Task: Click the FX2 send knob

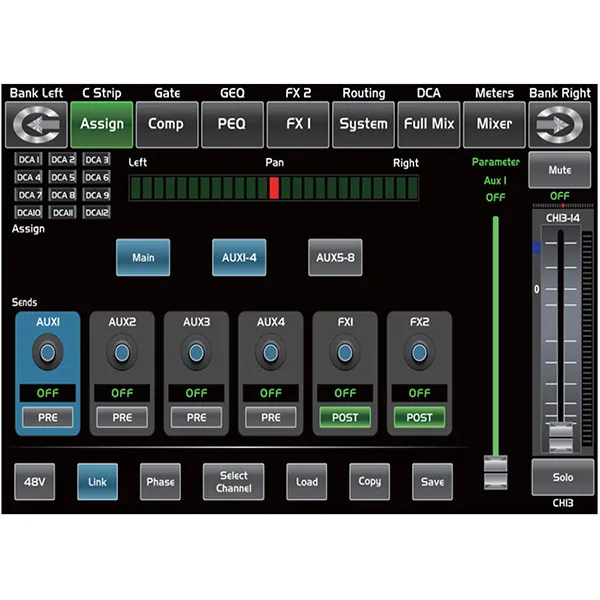Action: 419,352
